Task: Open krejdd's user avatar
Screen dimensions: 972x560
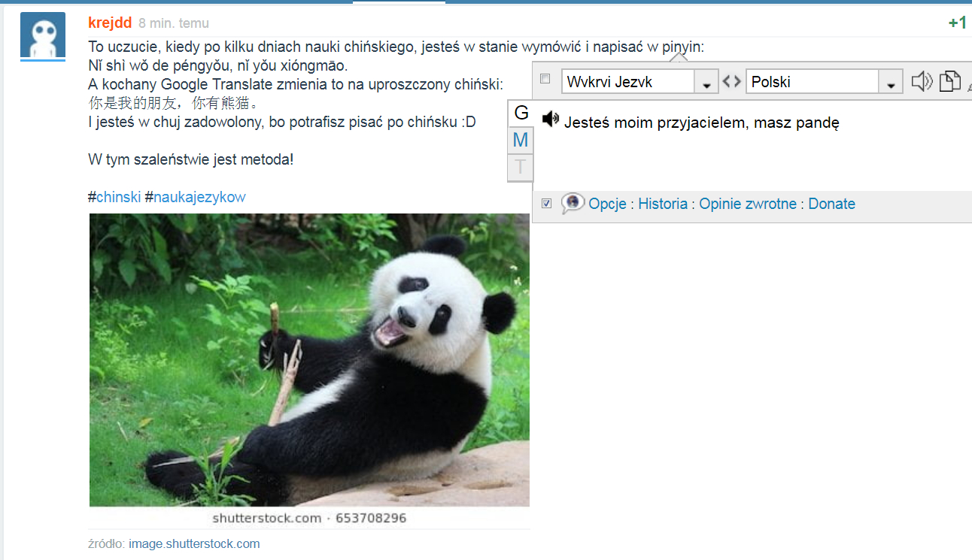Action: click(42, 36)
